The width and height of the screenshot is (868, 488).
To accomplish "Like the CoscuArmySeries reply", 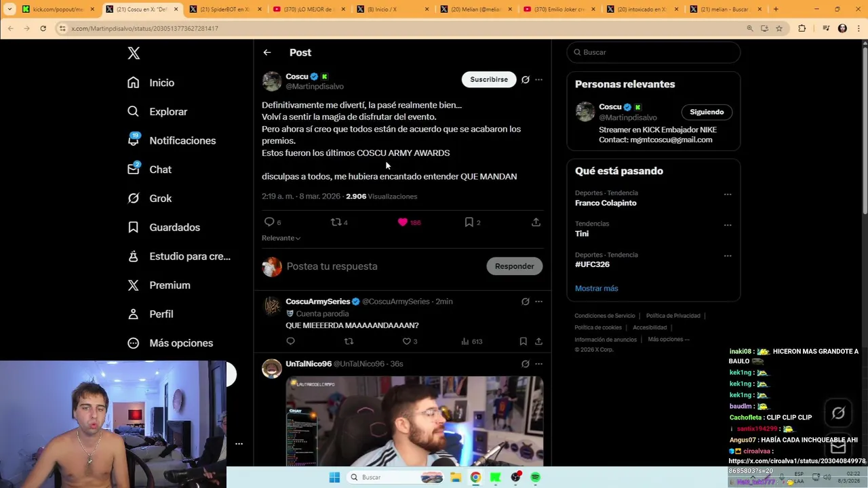I will [407, 342].
